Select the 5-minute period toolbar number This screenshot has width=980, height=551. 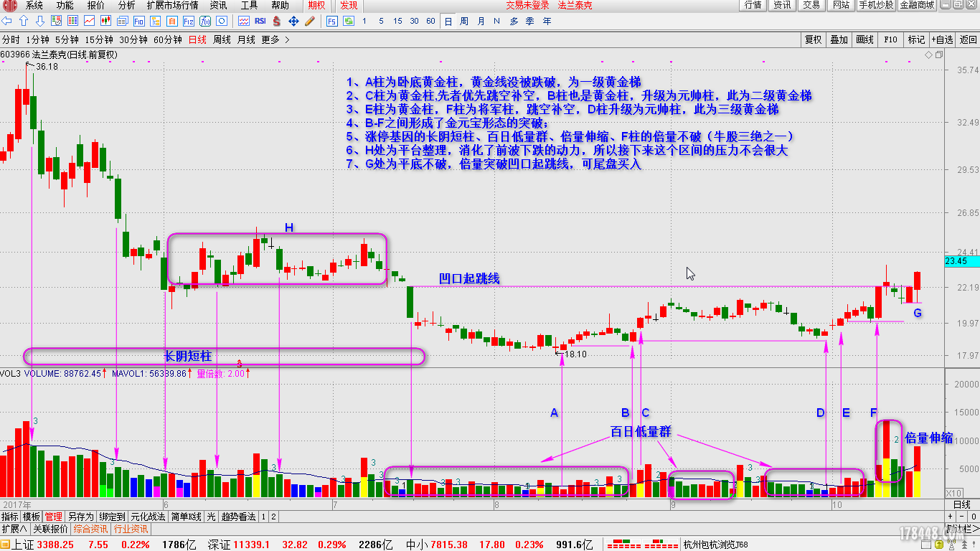point(381,22)
